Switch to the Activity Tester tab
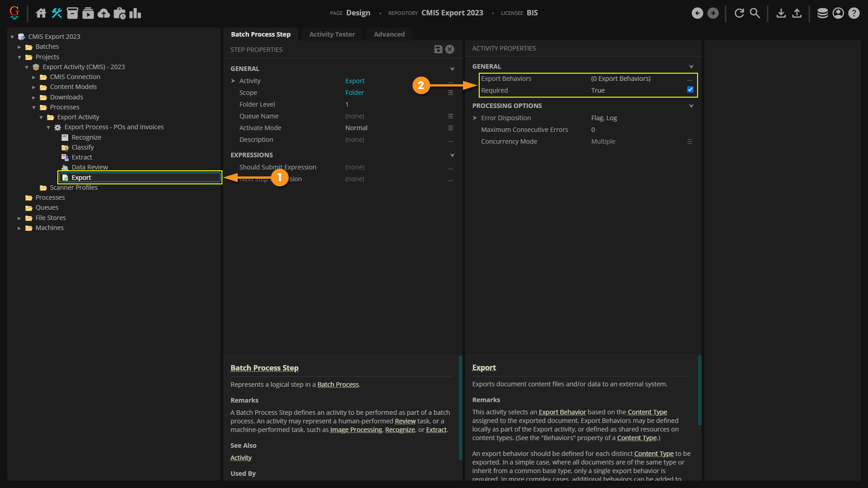Viewport: 868px width, 488px height. pos(332,34)
